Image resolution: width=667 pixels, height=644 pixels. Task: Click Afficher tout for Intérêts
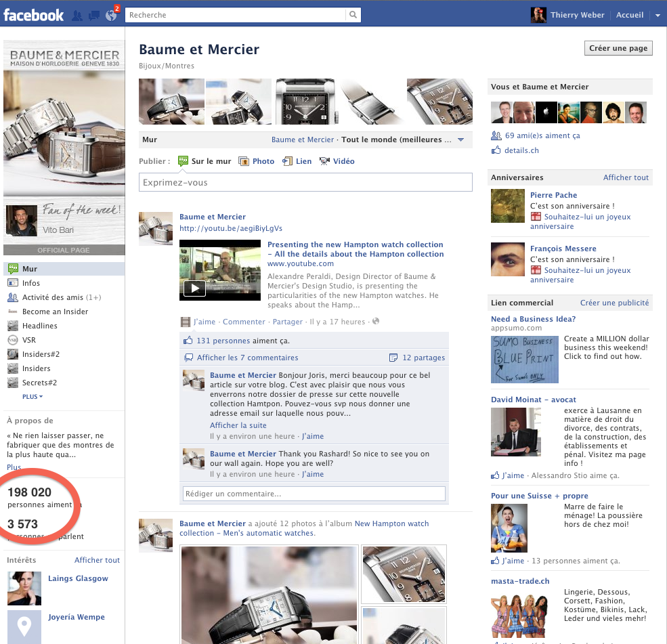pos(97,560)
